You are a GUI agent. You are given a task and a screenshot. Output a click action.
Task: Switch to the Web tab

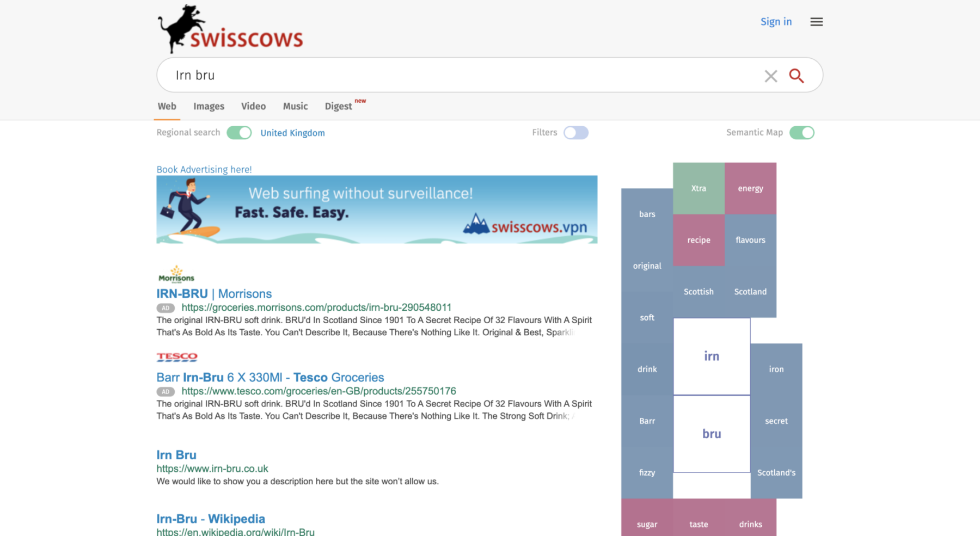[x=167, y=106]
